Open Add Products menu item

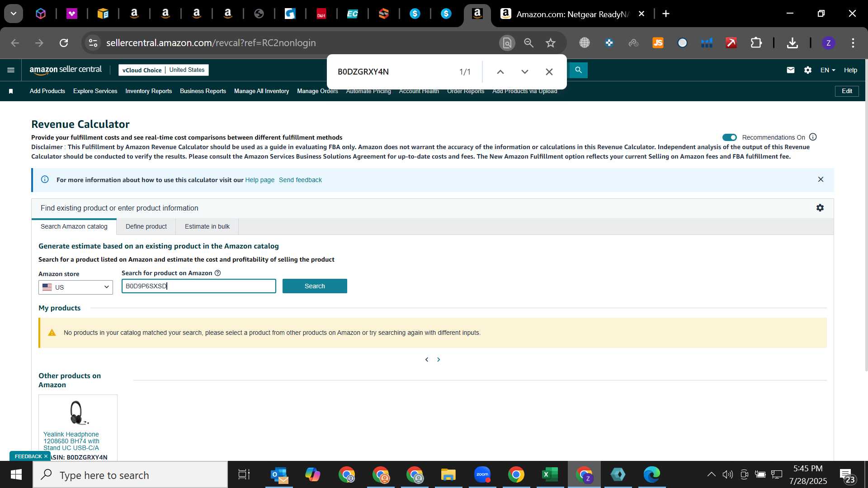pyautogui.click(x=47, y=91)
